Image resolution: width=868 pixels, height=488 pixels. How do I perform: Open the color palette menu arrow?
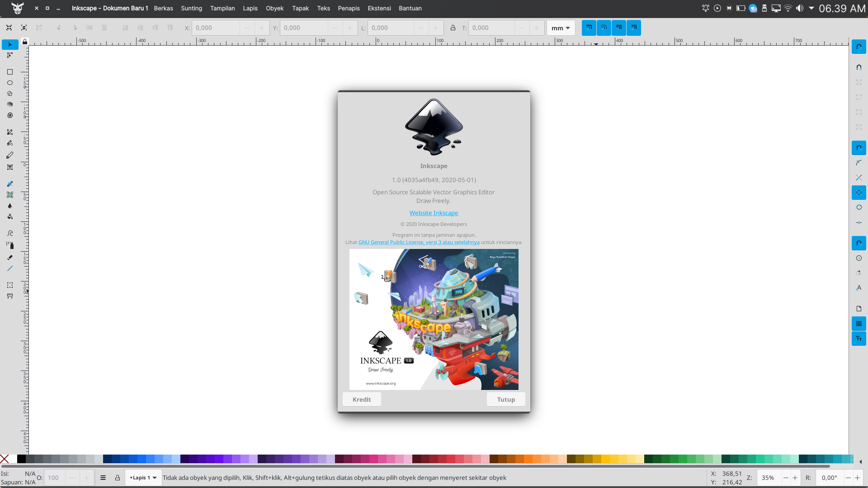pyautogui.click(x=860, y=461)
